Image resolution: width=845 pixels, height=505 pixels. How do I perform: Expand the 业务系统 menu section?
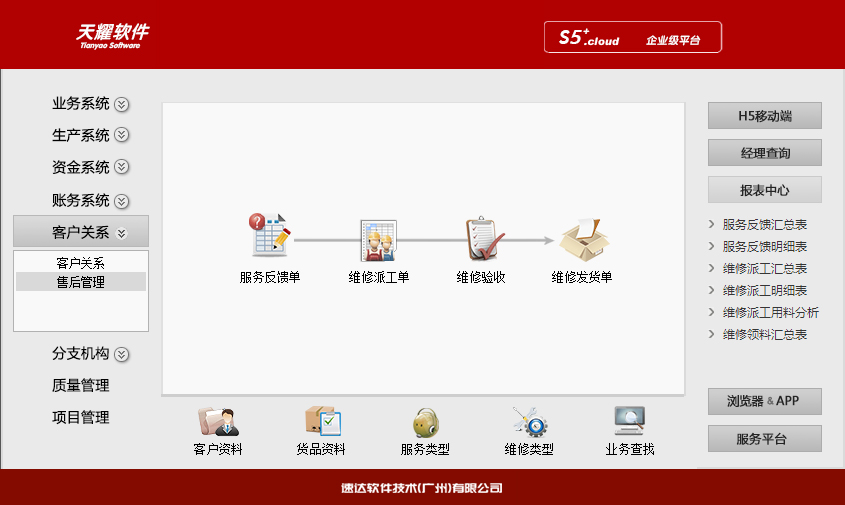(x=90, y=104)
